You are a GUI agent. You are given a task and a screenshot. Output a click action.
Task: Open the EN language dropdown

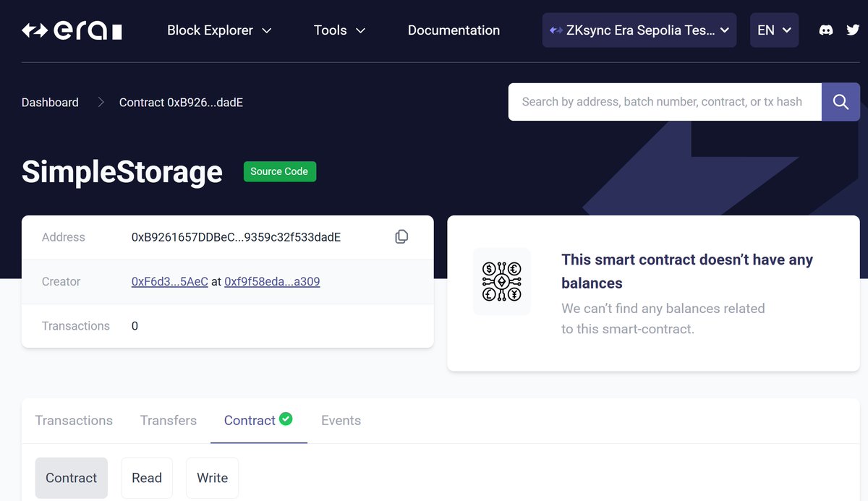(x=774, y=30)
